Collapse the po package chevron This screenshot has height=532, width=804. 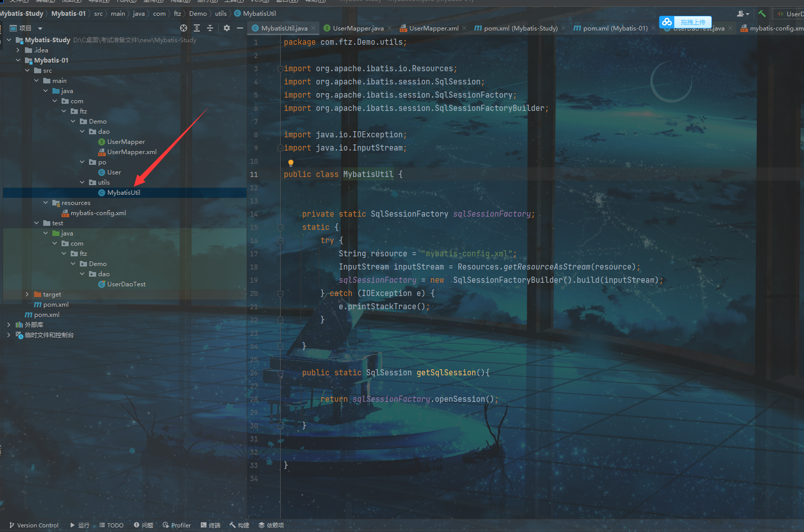(82, 162)
